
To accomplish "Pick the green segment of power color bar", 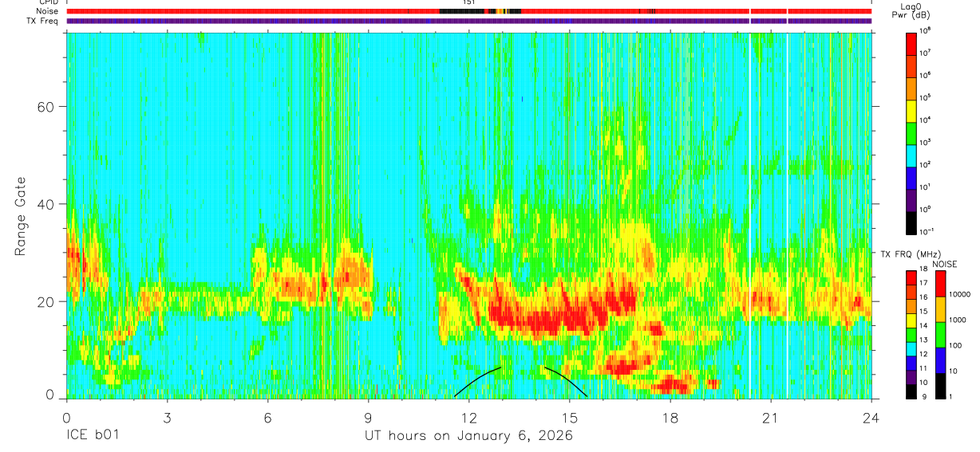I will point(911,132).
